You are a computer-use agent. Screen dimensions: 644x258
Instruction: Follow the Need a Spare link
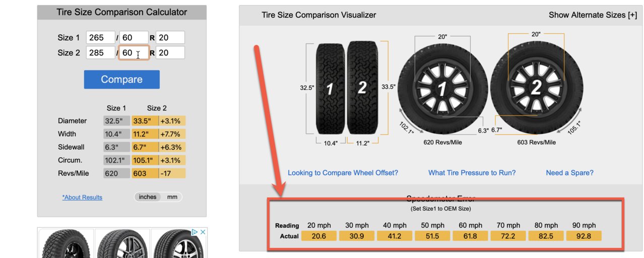tap(569, 173)
